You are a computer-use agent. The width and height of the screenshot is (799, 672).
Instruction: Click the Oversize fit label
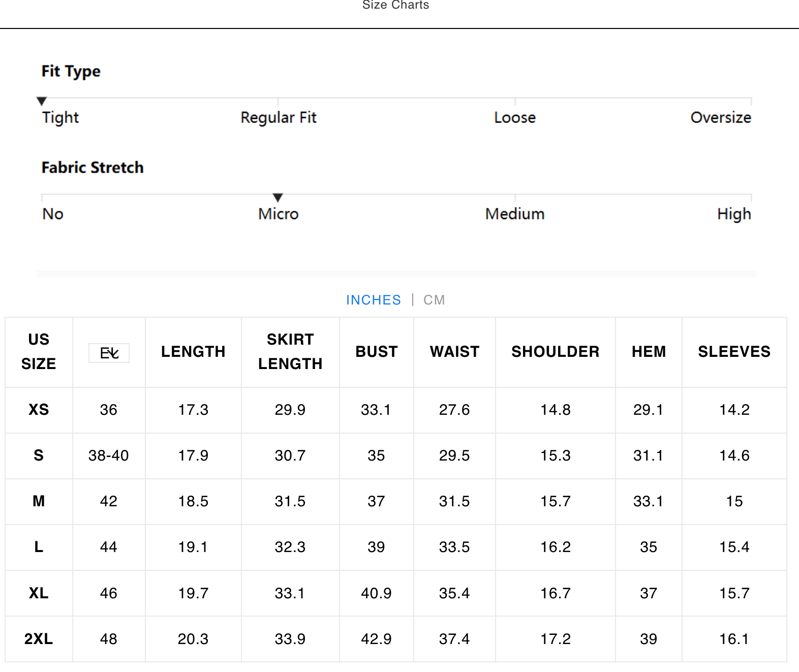coord(720,117)
